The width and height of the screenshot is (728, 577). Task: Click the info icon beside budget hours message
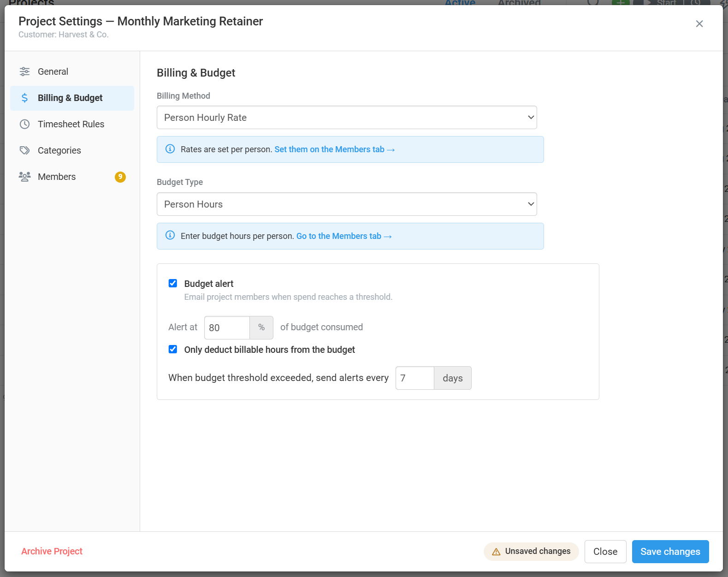(x=170, y=236)
